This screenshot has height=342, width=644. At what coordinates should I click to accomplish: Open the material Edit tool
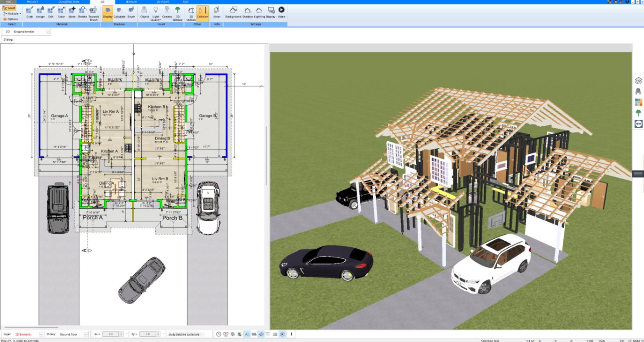tap(51, 13)
